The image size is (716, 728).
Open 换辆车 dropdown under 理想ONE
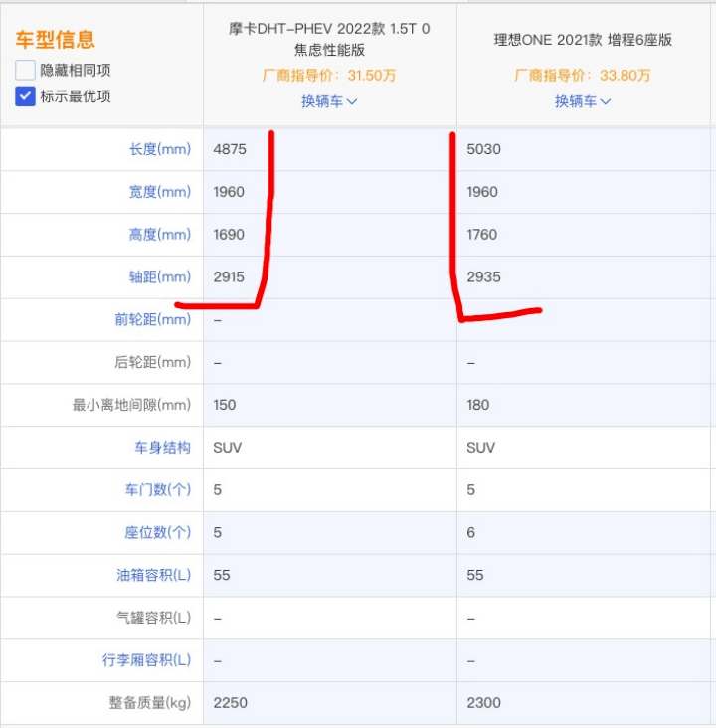point(583,101)
